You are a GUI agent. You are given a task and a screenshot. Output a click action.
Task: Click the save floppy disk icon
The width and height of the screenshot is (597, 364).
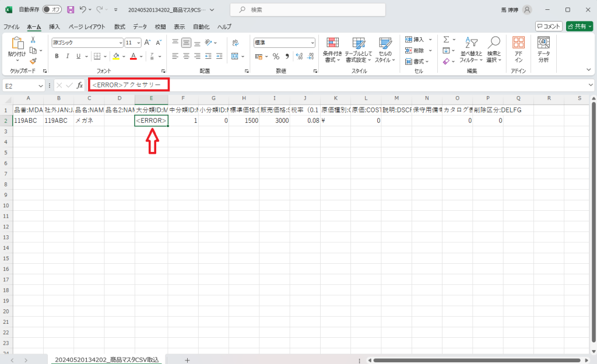[71, 10]
